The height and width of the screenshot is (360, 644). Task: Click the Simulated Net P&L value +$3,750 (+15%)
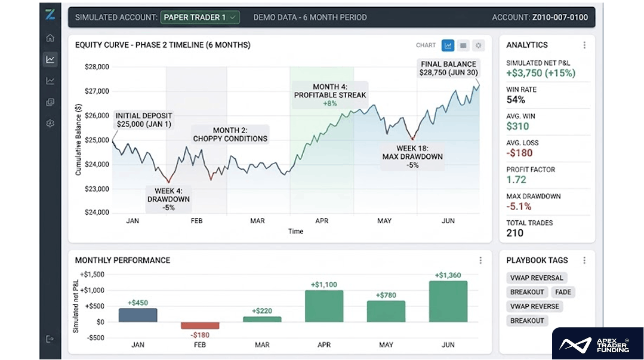(541, 73)
